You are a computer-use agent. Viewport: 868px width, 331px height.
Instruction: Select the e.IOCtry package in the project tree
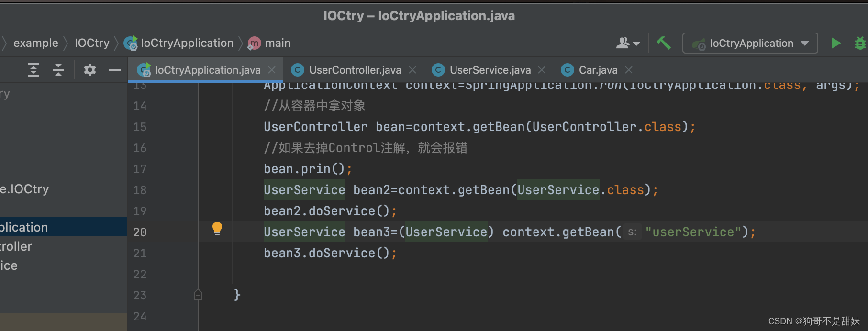point(24,189)
